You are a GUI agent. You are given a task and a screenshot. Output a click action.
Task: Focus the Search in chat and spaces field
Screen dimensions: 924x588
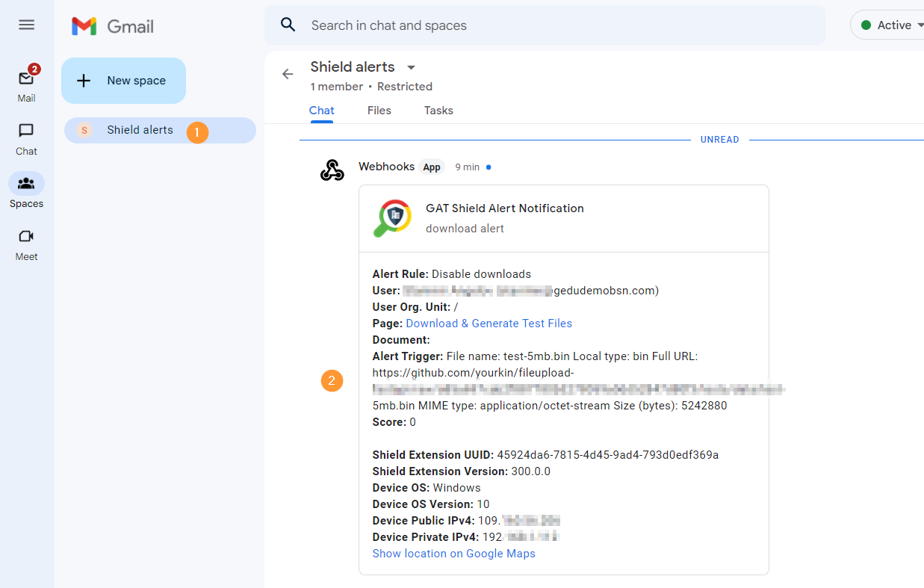pyautogui.click(x=545, y=25)
